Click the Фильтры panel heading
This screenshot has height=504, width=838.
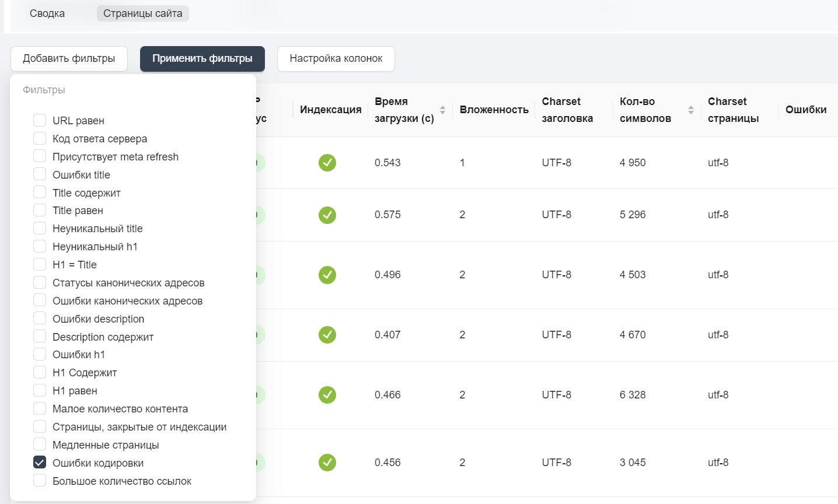[x=44, y=90]
